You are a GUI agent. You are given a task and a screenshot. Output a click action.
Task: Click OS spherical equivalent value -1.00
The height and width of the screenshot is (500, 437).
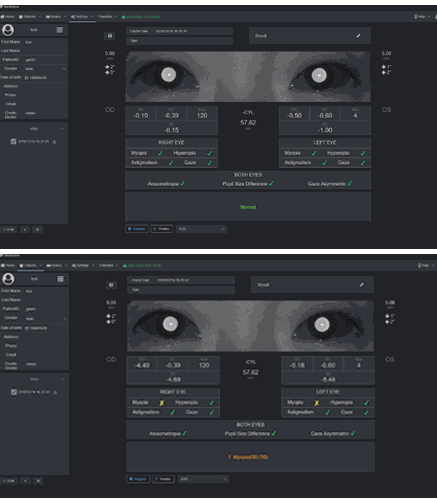pos(325,130)
